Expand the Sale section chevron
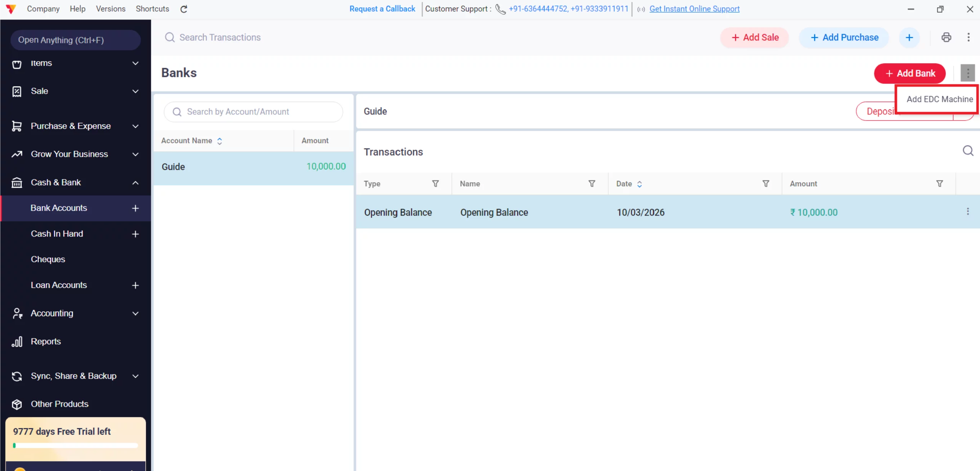Viewport: 980px width, 471px height. coord(135,91)
